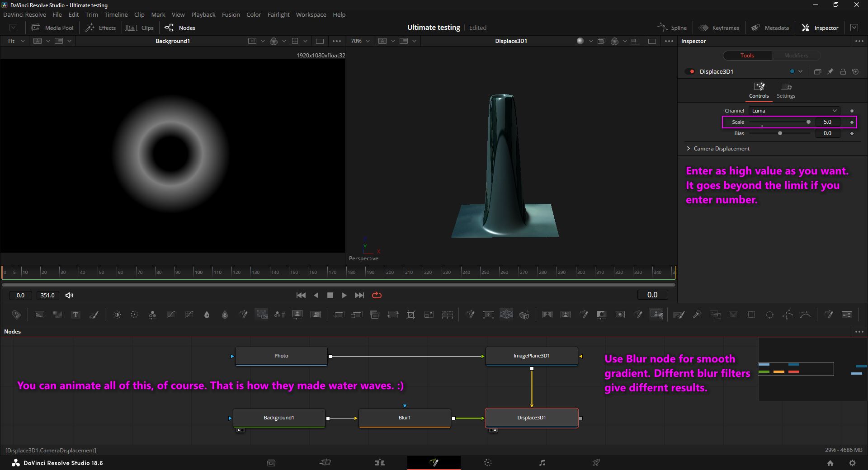Open Nodes panel options three dots
The width and height of the screenshot is (868, 470).
(x=859, y=331)
